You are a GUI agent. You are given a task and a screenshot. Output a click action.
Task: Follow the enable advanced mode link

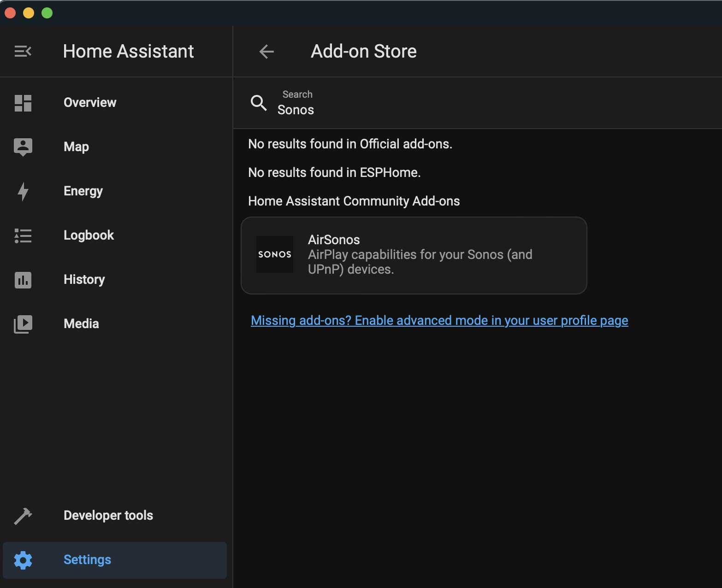click(x=439, y=321)
